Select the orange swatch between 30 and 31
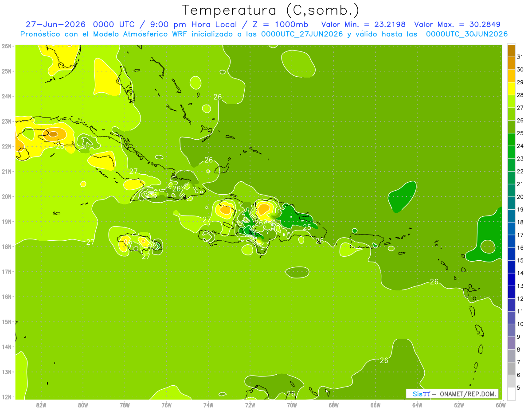532x411 pixels. (511, 63)
